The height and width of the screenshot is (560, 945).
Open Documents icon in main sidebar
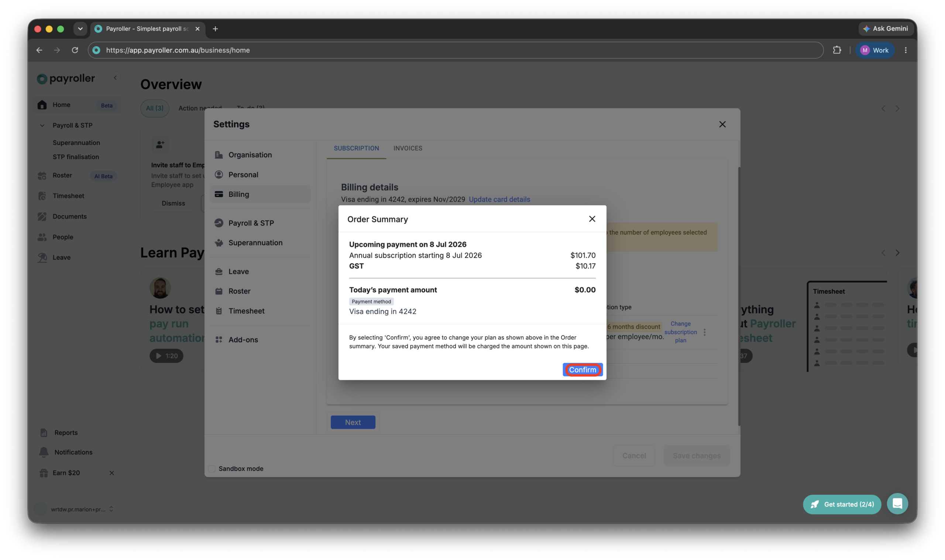tap(42, 216)
